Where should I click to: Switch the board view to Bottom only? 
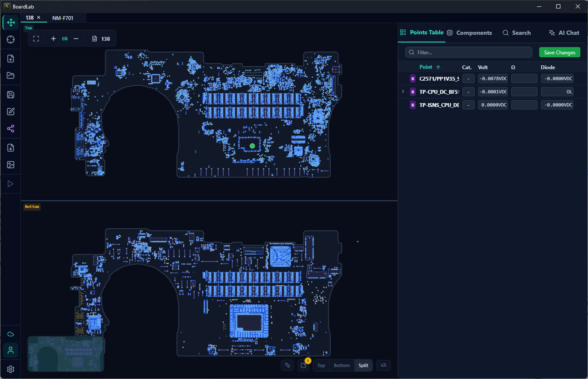(x=342, y=365)
